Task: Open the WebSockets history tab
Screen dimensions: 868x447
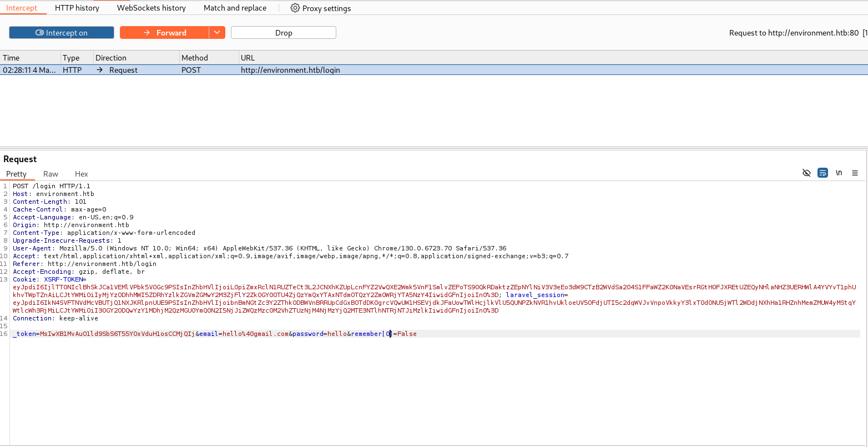Action: pyautogui.click(x=151, y=8)
